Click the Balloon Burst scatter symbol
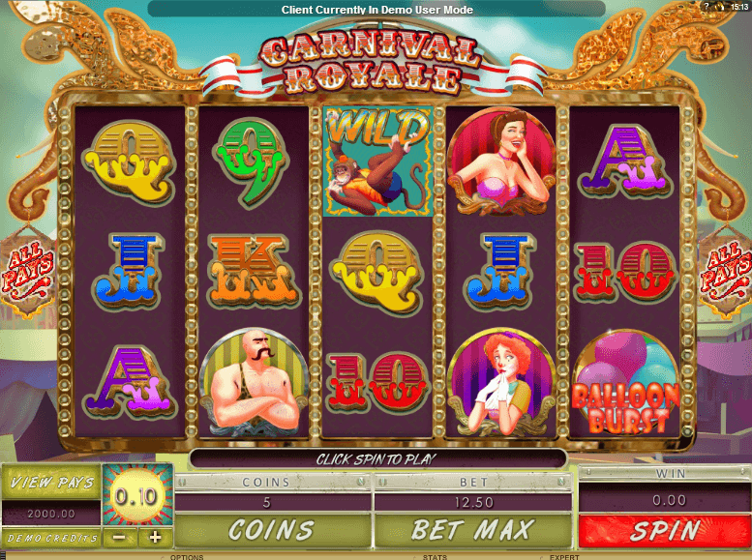The image size is (752, 560). [625, 383]
